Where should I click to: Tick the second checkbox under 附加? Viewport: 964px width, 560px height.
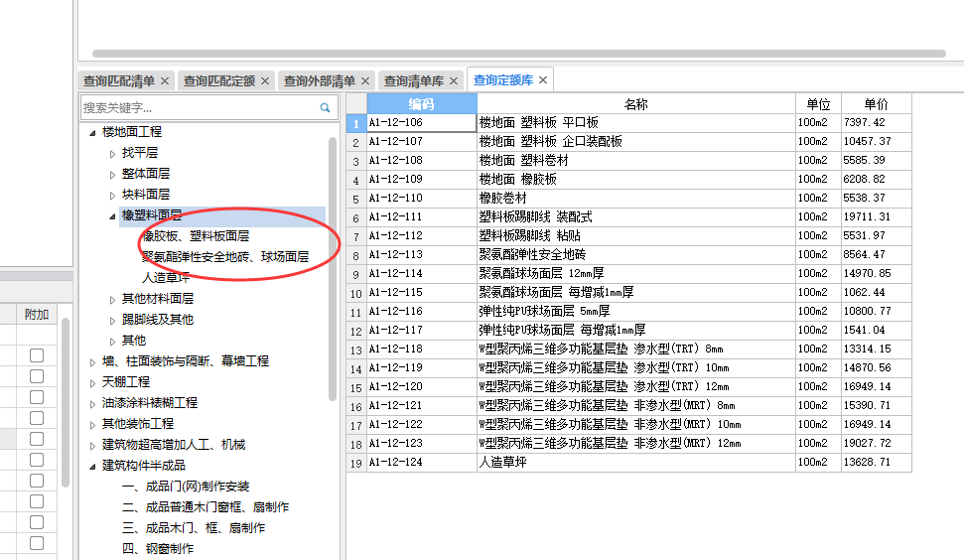pos(37,376)
